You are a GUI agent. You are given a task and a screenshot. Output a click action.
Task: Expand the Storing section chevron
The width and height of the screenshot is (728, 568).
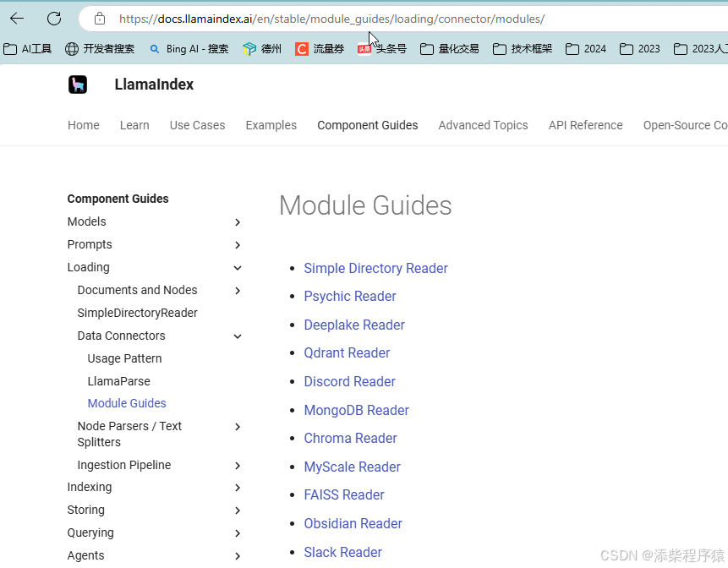[238, 511]
